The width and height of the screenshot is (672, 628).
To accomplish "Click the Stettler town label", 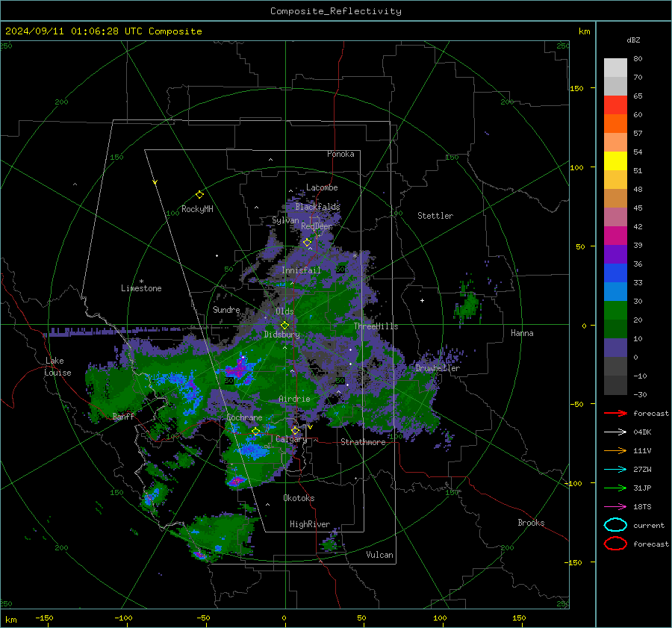I will (x=435, y=216).
